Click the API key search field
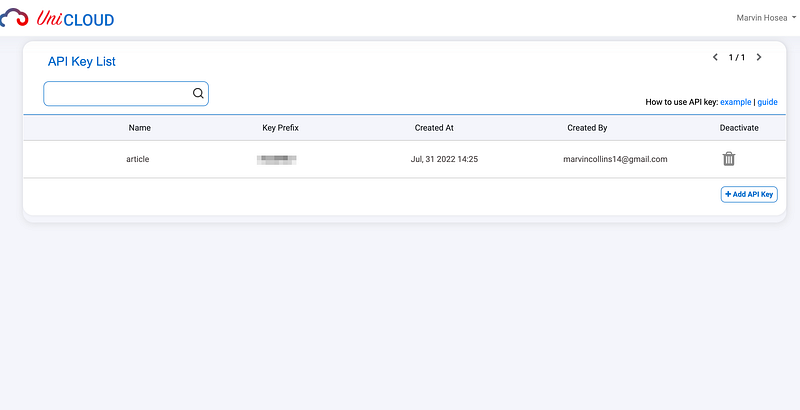This screenshot has height=410, width=800. 126,94
